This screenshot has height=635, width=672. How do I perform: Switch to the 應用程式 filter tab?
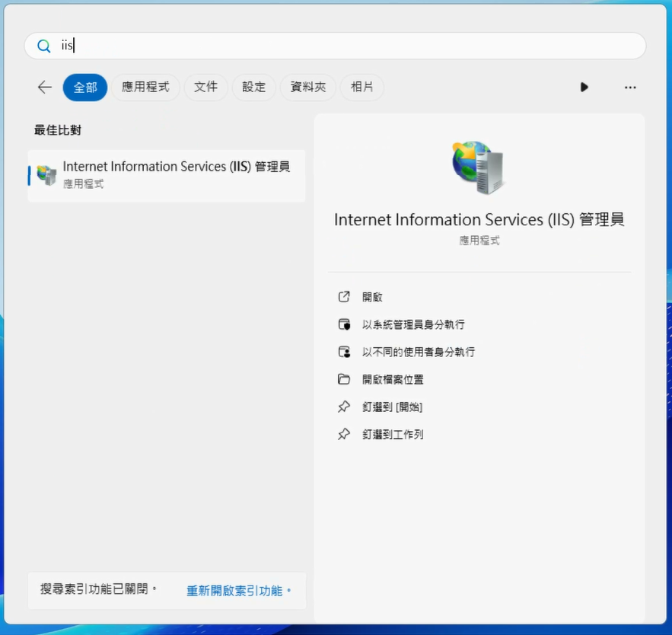click(145, 88)
